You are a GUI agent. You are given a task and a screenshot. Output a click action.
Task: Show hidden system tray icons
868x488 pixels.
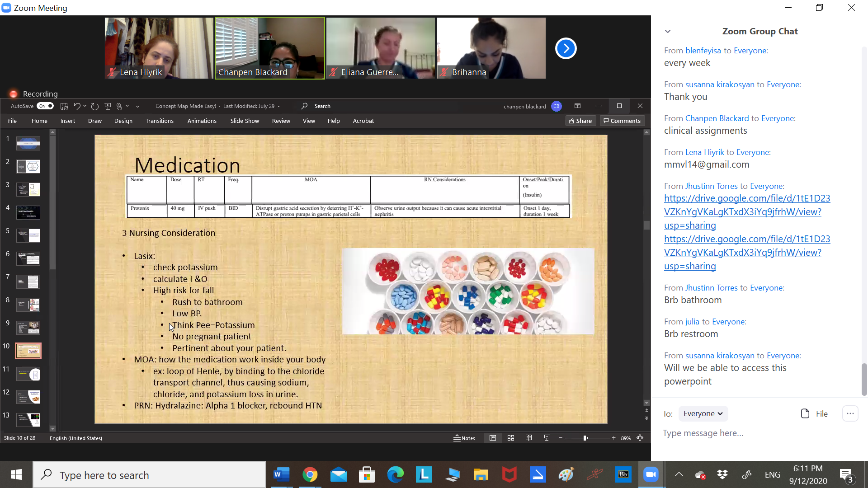(x=679, y=474)
